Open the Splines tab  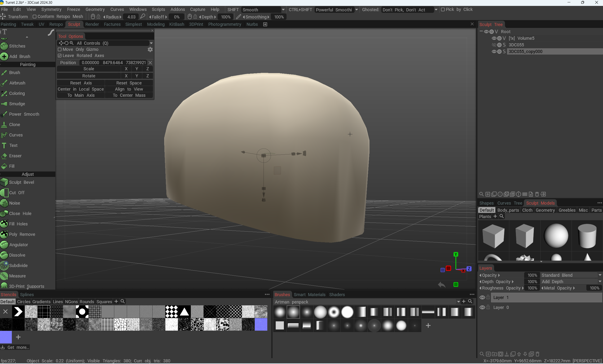click(x=27, y=294)
